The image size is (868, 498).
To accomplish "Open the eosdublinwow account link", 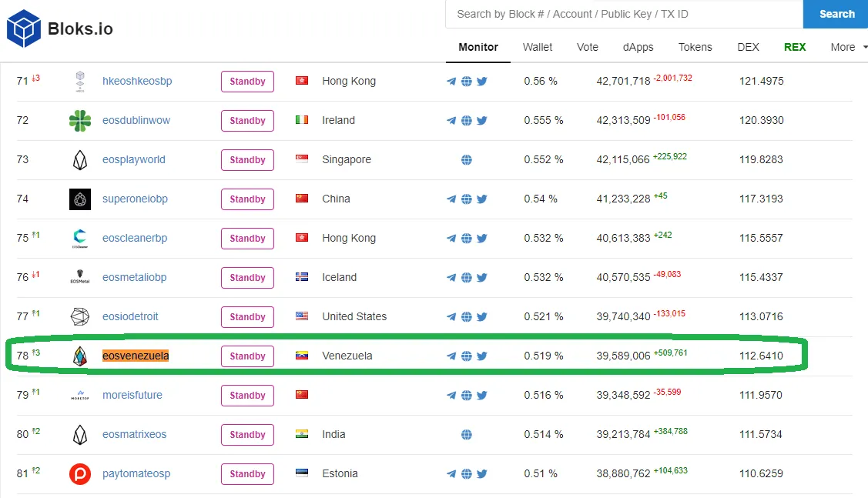I will [x=136, y=121].
